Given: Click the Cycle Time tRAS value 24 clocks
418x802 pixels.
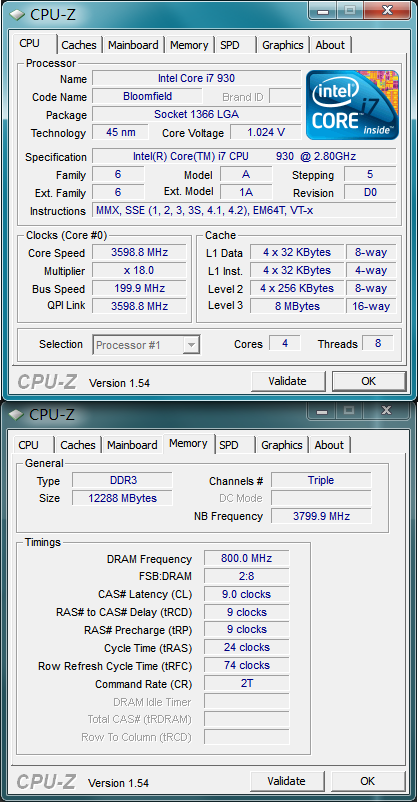Looking at the screenshot, I should [x=247, y=648].
